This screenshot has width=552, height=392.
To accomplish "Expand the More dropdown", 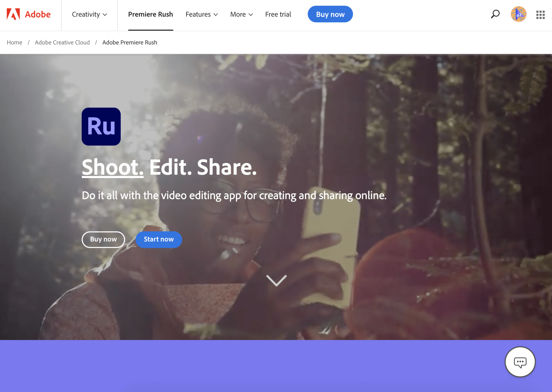I will [x=241, y=15].
